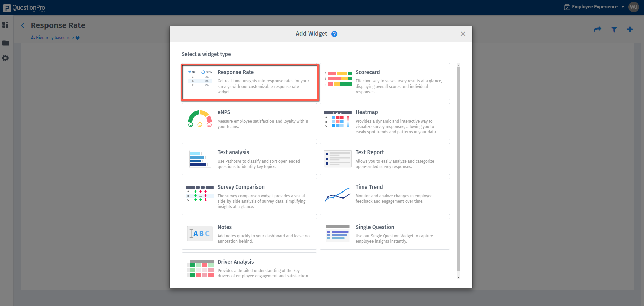644x306 pixels.
Task: Select the Text Report widget
Action: click(385, 159)
